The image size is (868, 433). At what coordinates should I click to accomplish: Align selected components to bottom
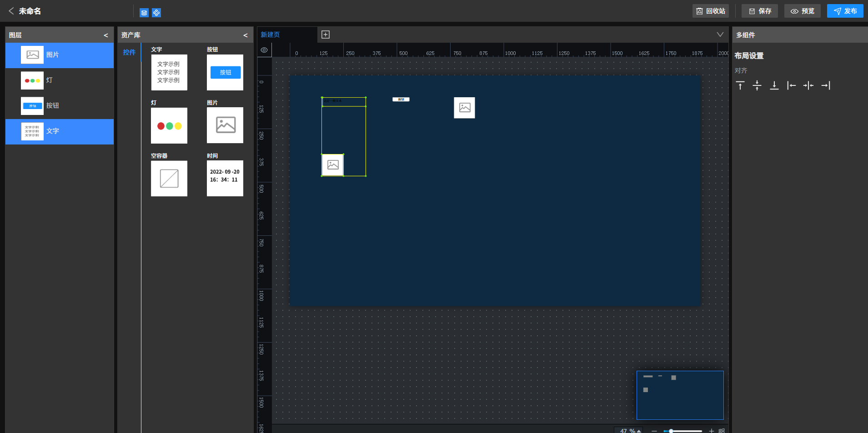[x=774, y=85]
